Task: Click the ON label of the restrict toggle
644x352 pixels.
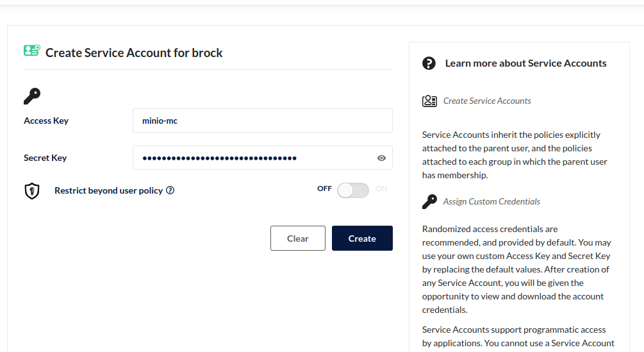Action: (x=381, y=189)
